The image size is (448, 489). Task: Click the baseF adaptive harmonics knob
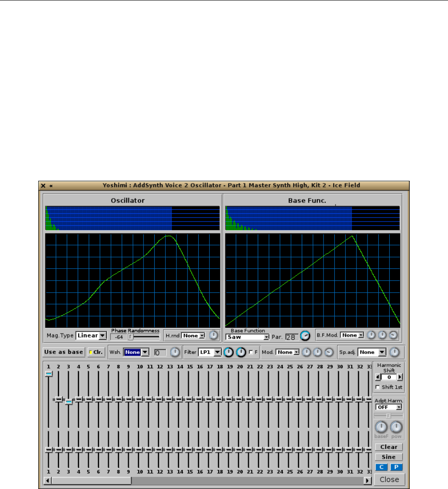381,427
